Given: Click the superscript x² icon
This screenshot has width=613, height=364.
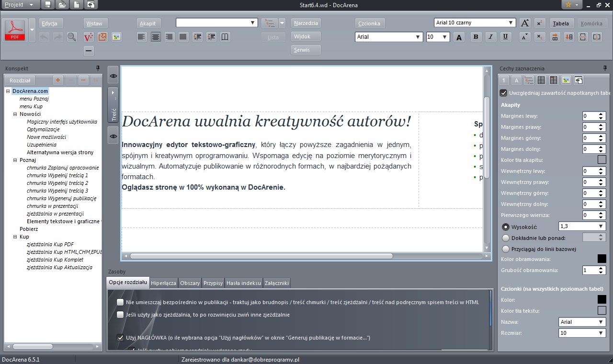Looking at the screenshot, I should tap(539, 23).
